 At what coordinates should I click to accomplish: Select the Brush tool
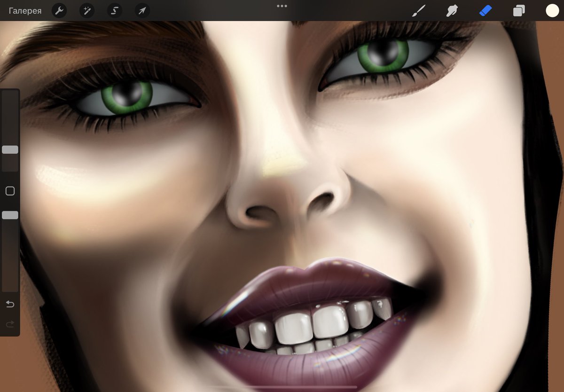coord(418,11)
